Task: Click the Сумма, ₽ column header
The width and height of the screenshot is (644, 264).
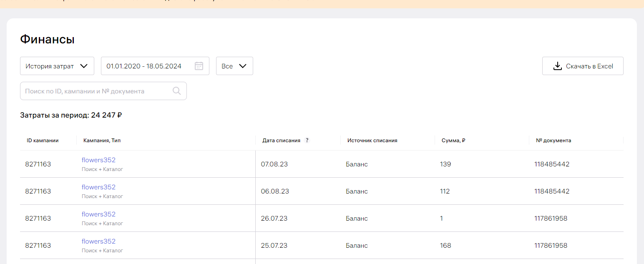Action: 453,141
